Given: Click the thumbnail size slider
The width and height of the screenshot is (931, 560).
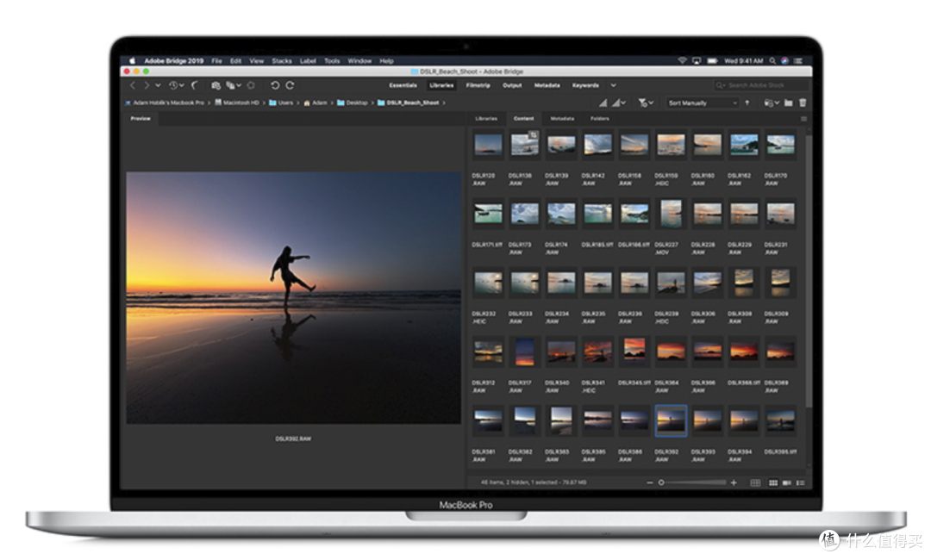Looking at the screenshot, I should pos(692,482).
